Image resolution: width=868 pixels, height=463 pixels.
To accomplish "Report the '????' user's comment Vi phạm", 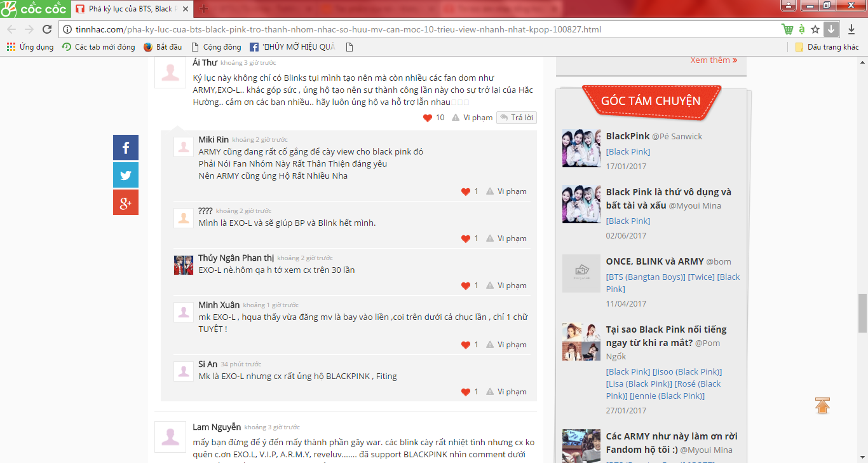I will click(506, 238).
